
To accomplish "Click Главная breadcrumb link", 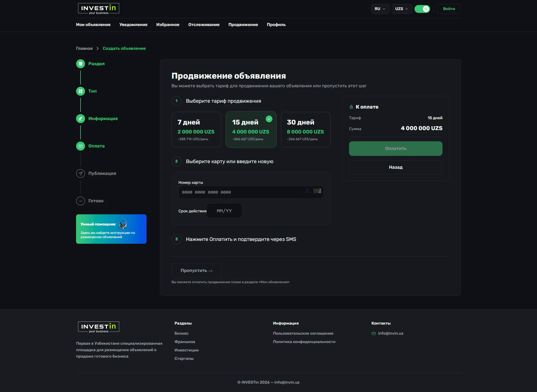I will click(x=84, y=48).
